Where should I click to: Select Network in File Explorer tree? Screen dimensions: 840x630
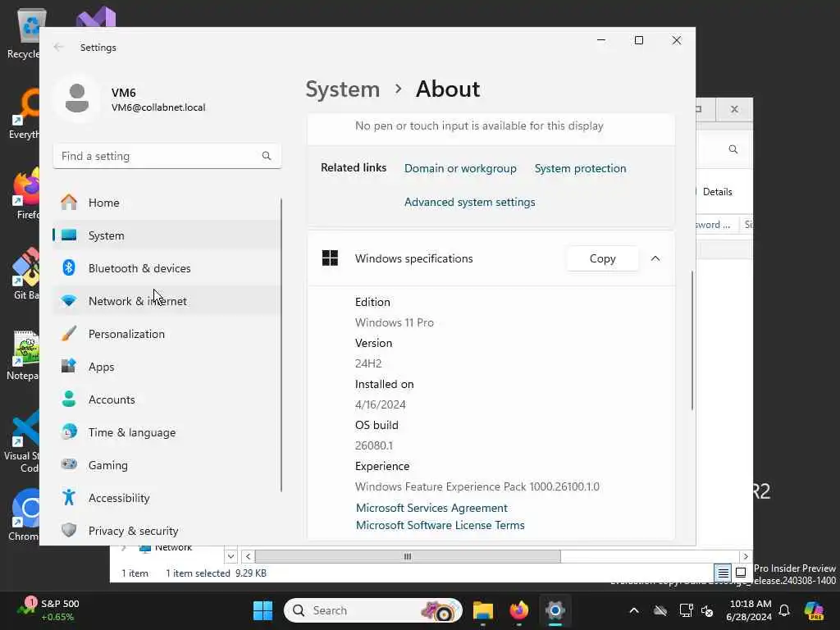point(173,547)
